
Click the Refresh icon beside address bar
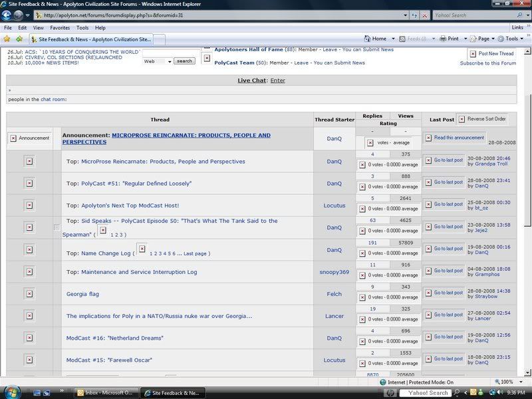tap(414, 15)
